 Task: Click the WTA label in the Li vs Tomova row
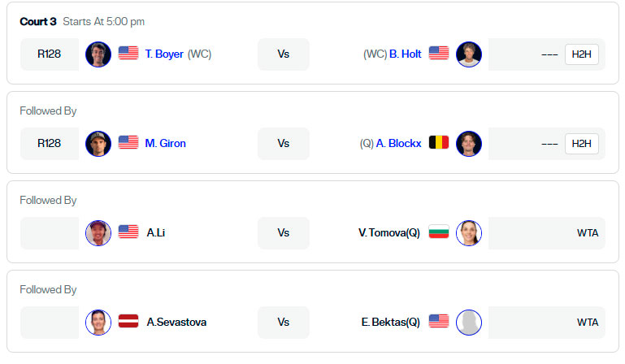pyautogui.click(x=588, y=233)
